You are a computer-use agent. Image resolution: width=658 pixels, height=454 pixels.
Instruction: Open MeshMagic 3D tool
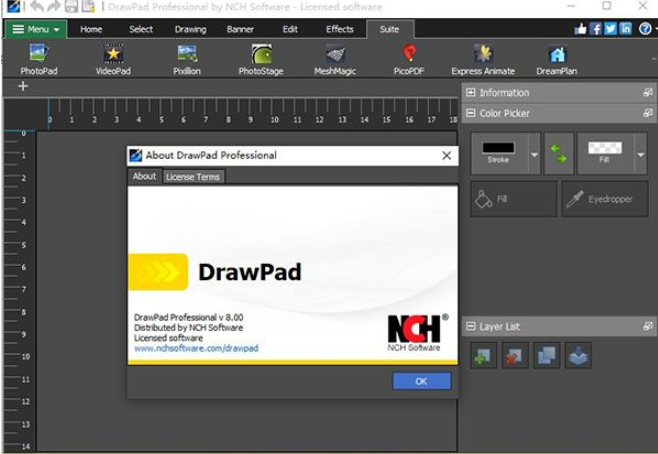coord(335,59)
